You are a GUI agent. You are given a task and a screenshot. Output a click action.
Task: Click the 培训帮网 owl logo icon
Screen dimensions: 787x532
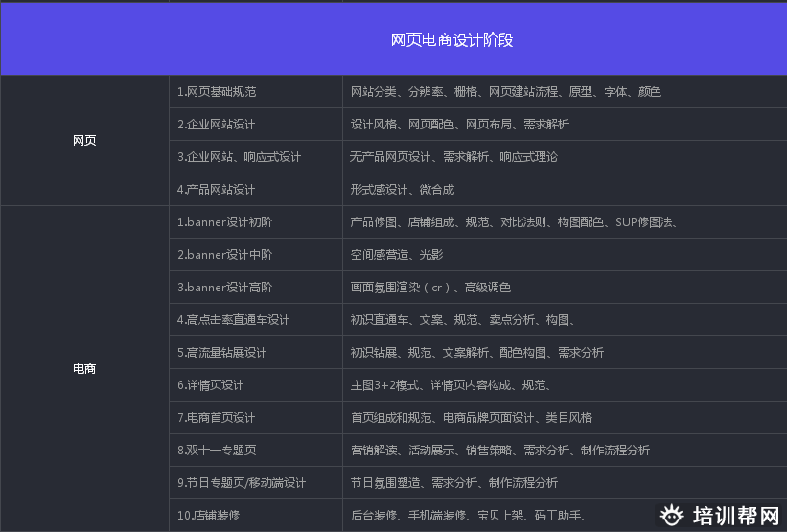click(674, 516)
